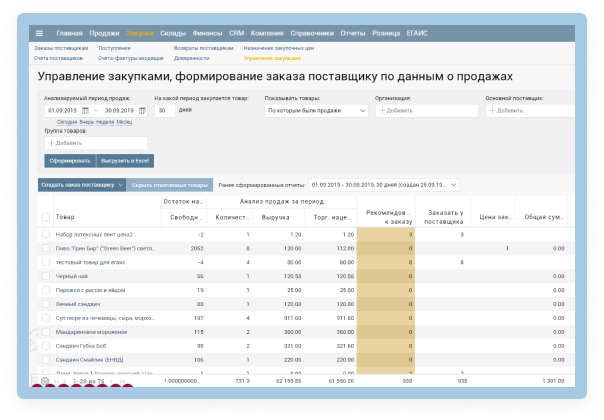Go to first page of table
This screenshot has height=420, width=604.
tap(57, 381)
